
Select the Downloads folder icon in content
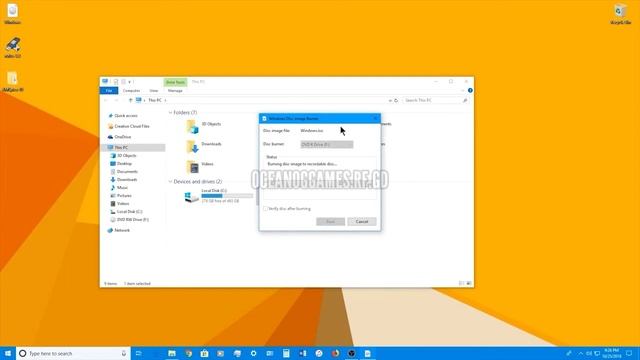pos(192,147)
